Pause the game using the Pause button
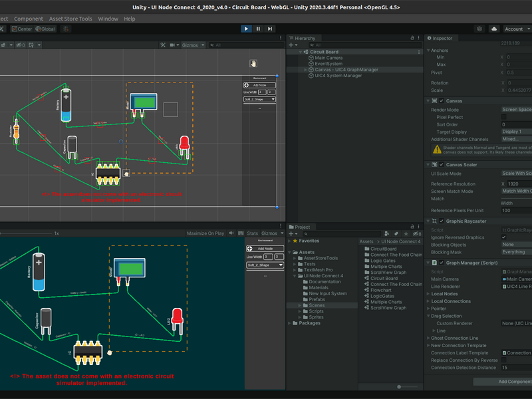532x399 pixels. (258, 29)
